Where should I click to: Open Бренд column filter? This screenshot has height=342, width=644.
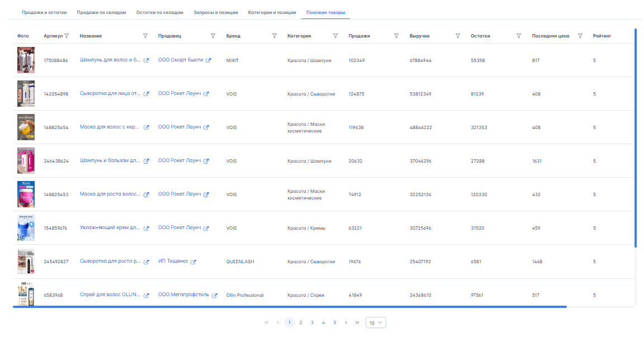(x=274, y=36)
